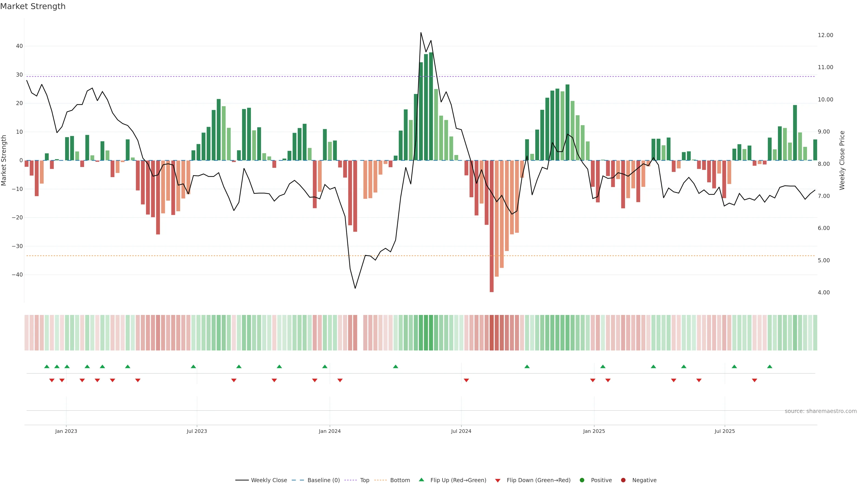Screen dimensions: 868x488
Task: Click the darkest red heatmap strip cell
Action: point(492,333)
